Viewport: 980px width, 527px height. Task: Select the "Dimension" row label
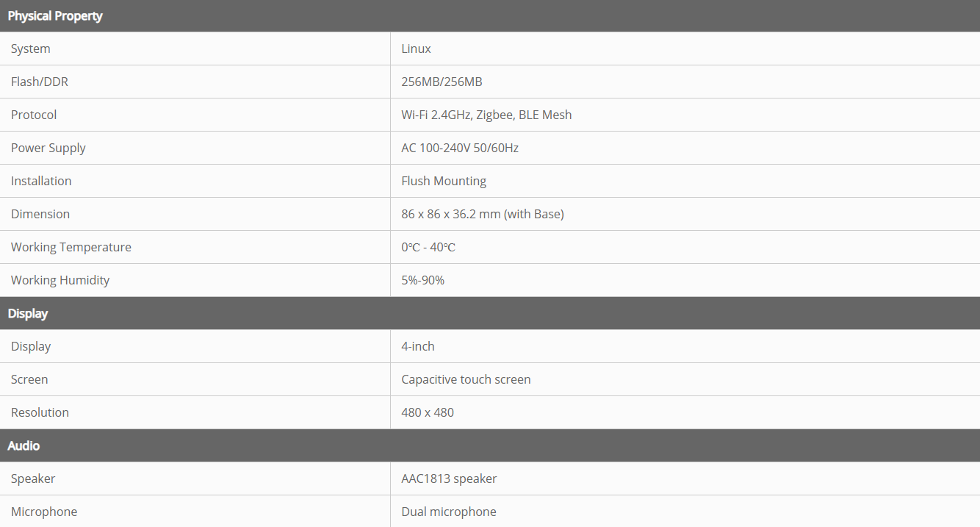coord(40,214)
